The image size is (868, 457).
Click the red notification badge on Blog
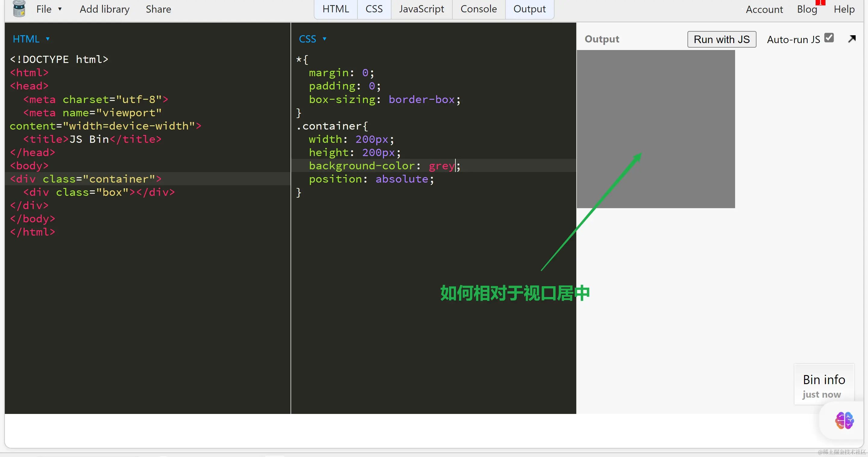[x=820, y=2]
